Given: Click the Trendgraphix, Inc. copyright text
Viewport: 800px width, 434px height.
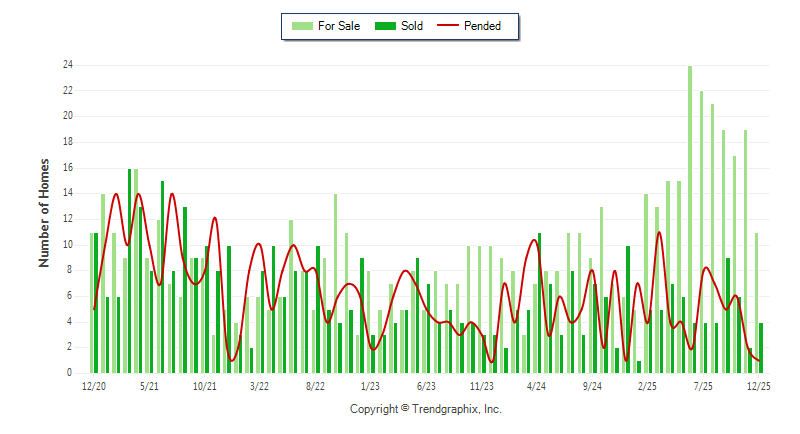Looking at the screenshot, I should 426,409.
